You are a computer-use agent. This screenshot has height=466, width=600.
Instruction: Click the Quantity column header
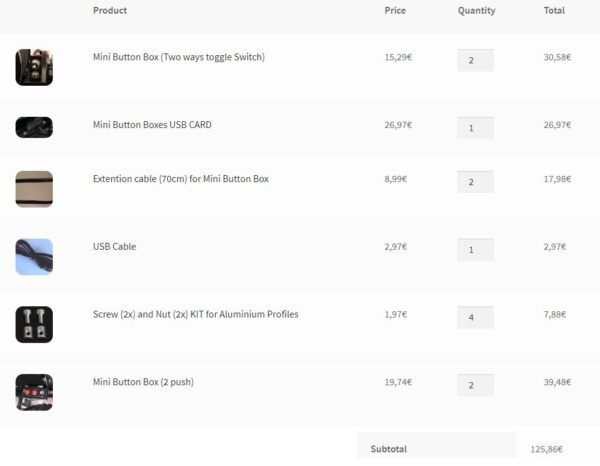[x=476, y=11]
